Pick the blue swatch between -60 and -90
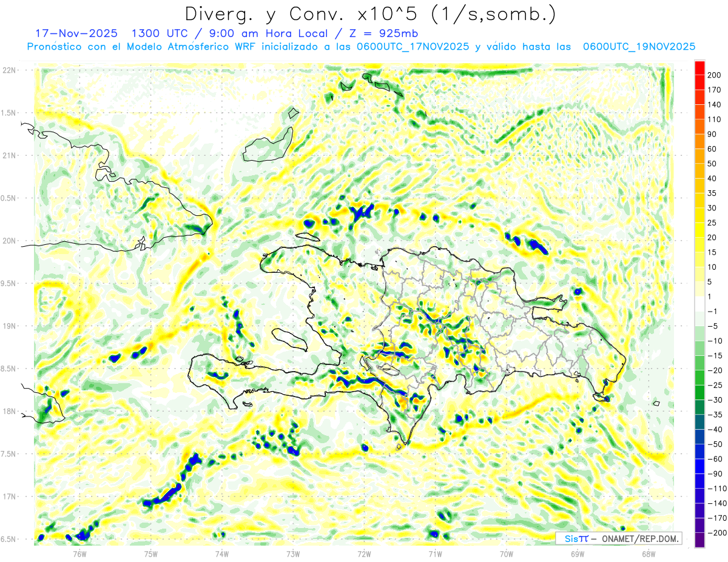Viewport: 728px width, 562px height. tap(699, 466)
